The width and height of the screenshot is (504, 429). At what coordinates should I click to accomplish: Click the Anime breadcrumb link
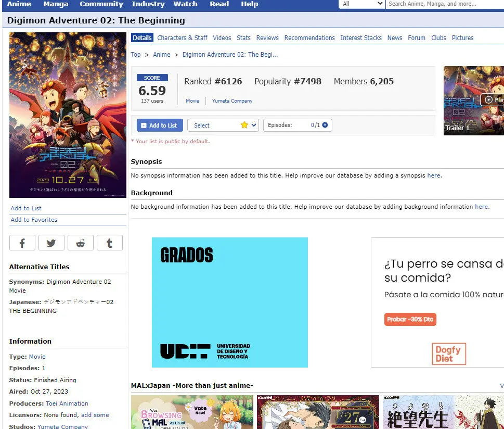pos(162,54)
